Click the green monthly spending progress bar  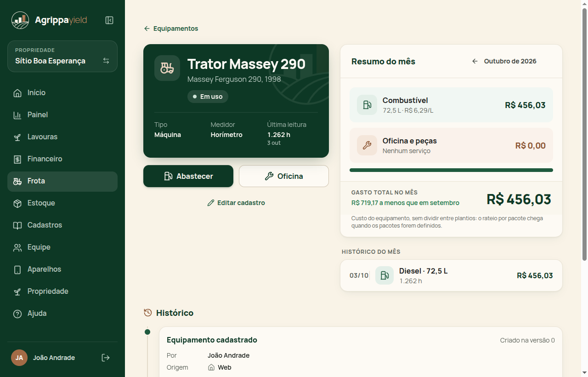tap(451, 170)
